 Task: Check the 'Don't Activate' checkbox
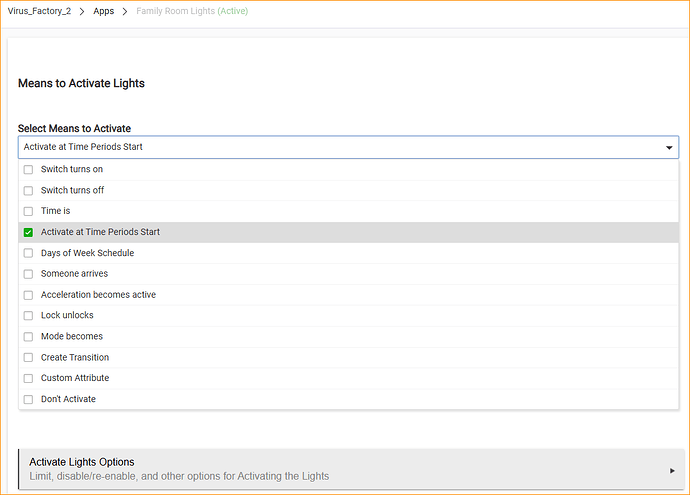coord(28,400)
